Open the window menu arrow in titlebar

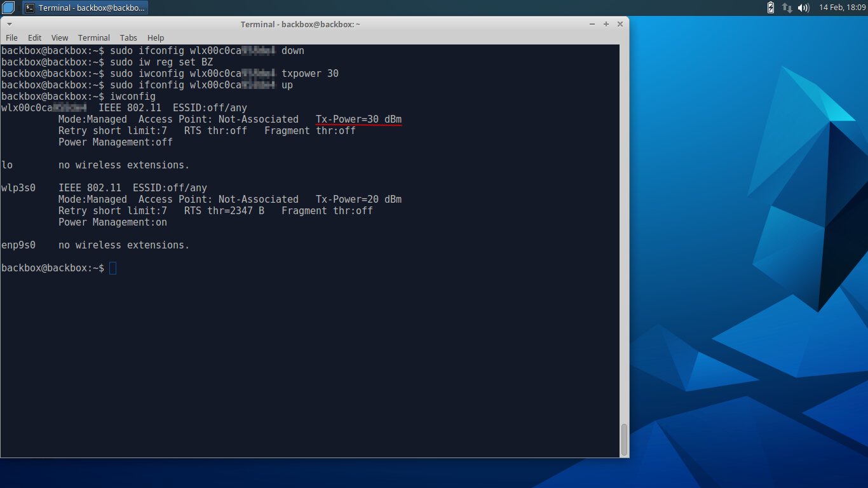pos(8,24)
